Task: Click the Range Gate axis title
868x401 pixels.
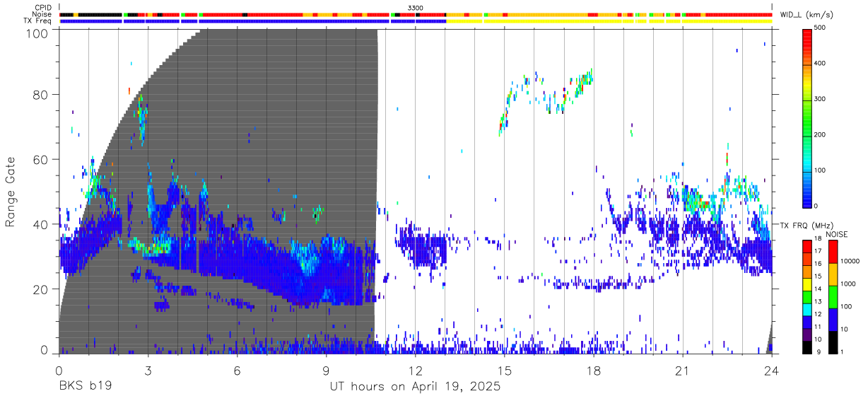Action: pyautogui.click(x=11, y=192)
